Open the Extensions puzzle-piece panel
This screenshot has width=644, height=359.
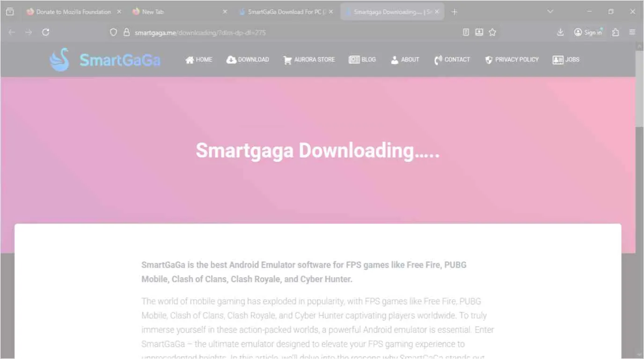pos(615,32)
